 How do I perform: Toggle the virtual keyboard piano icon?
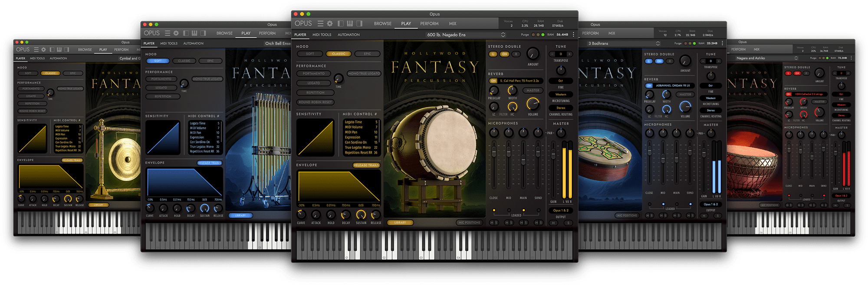tap(351, 23)
